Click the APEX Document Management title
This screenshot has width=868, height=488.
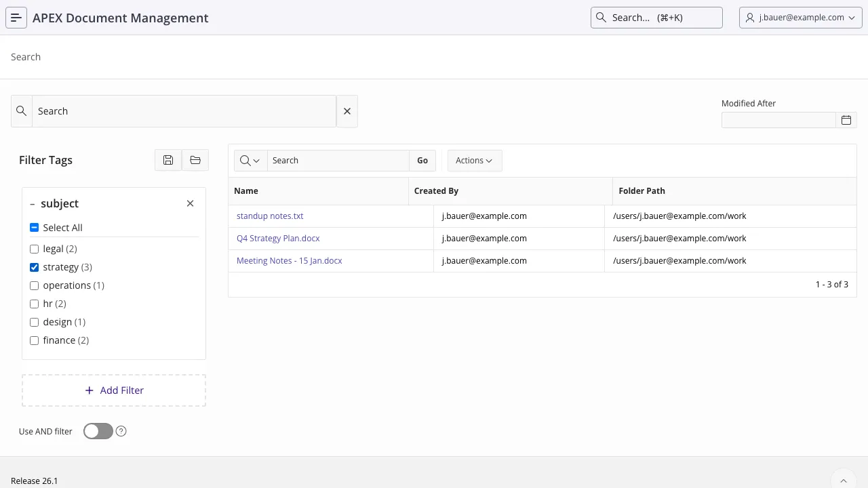(x=121, y=18)
